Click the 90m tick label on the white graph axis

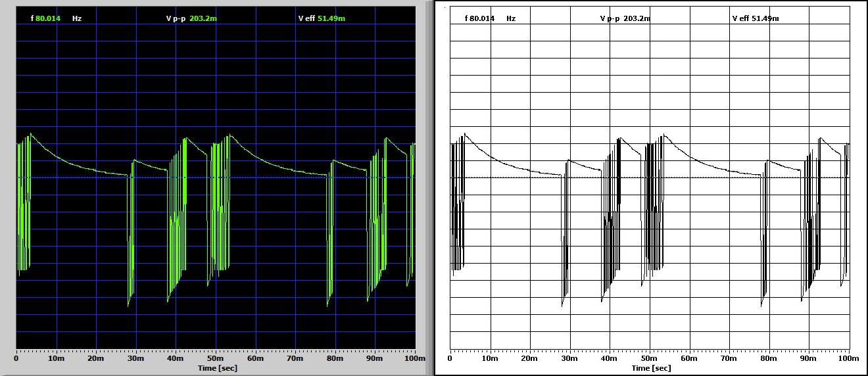coord(809,359)
